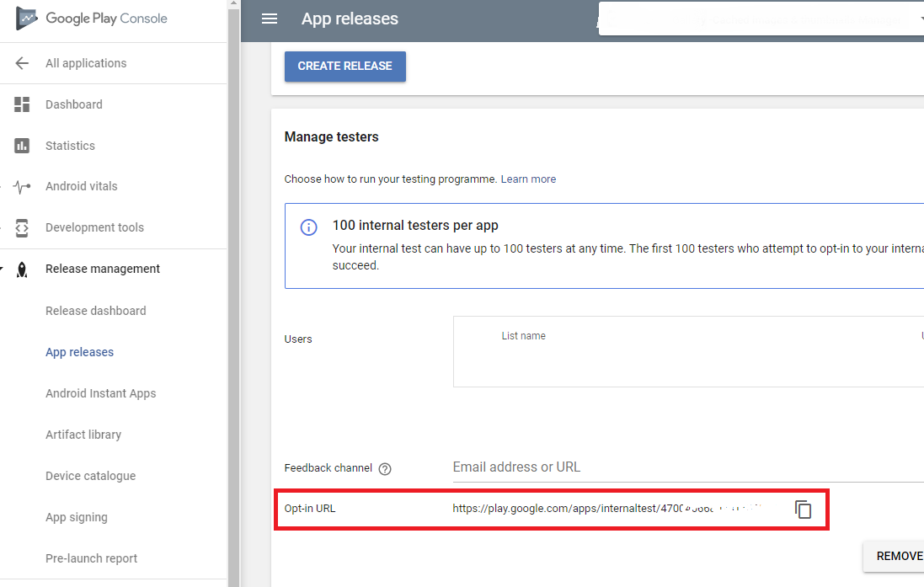This screenshot has width=924, height=587.
Task: Expand the Android vitals section arrow
Action: coord(3,186)
